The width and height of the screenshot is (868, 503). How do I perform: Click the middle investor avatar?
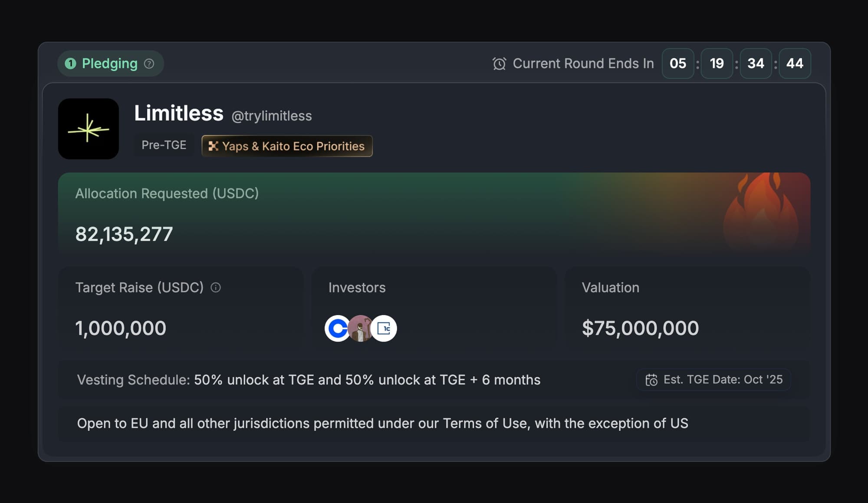[360, 329]
